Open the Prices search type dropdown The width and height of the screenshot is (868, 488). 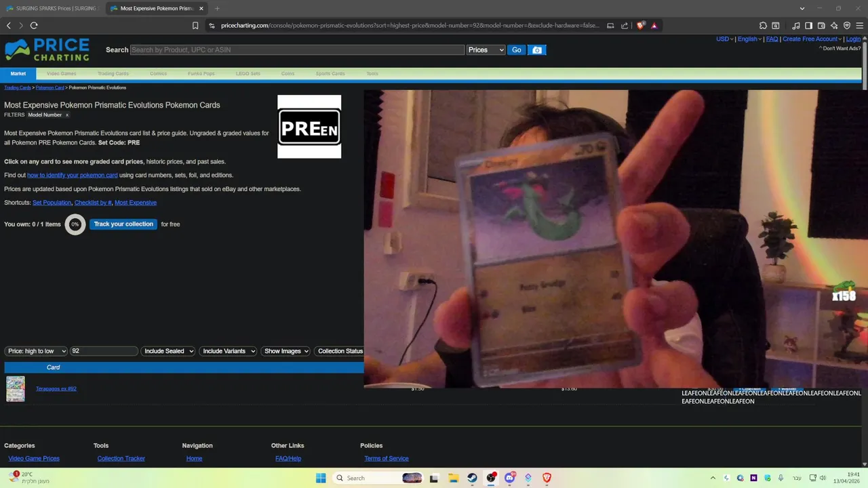(486, 50)
